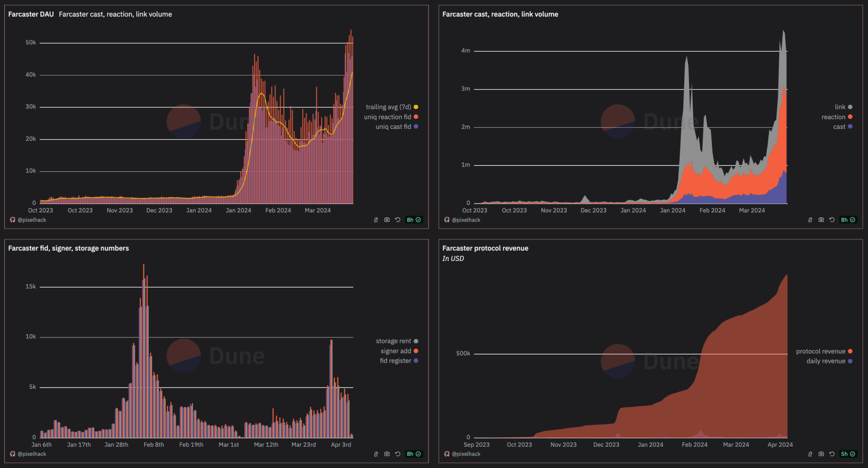Open the Farcaster DAU chart title
Screen dimensions: 868x468
(x=31, y=14)
